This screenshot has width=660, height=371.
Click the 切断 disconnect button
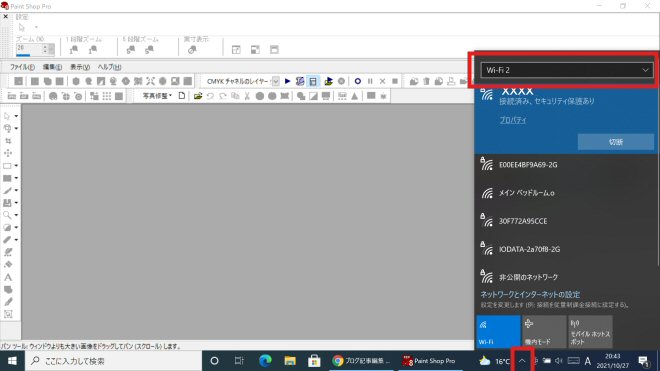click(x=615, y=142)
